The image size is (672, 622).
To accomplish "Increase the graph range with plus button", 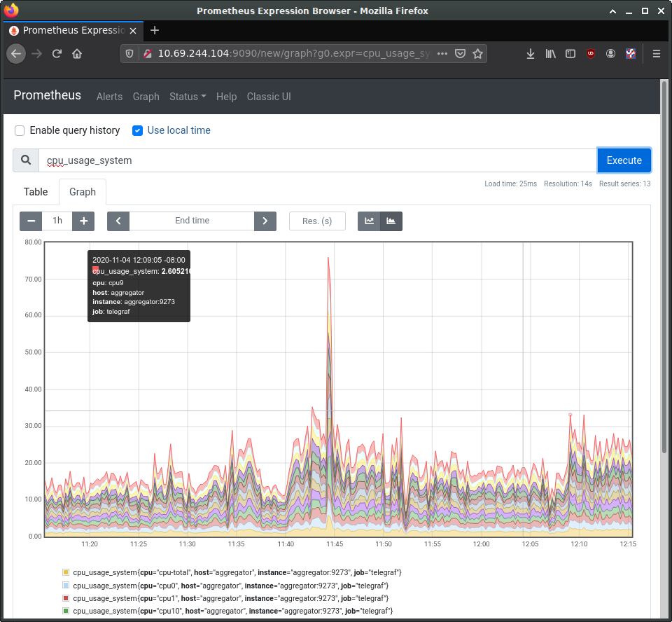I will pyautogui.click(x=83, y=221).
